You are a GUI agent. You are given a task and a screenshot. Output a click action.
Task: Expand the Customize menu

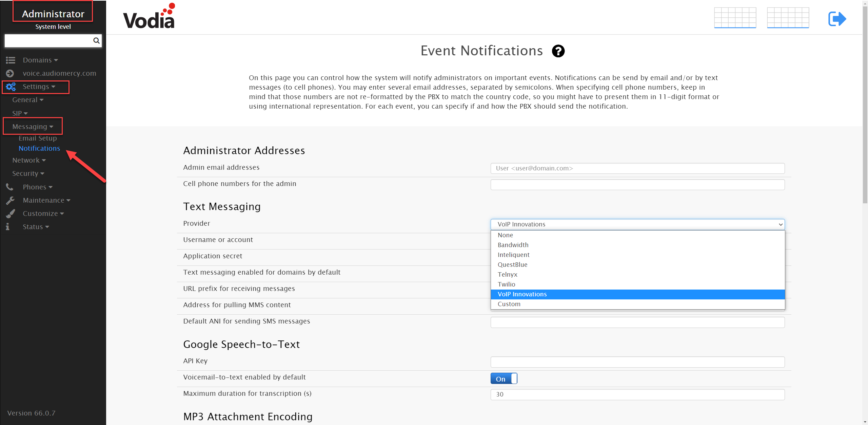(43, 214)
